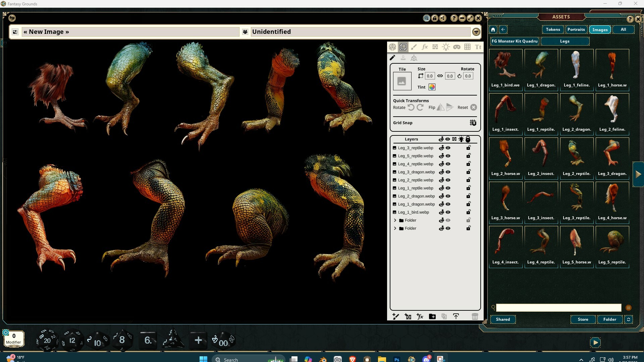
Task: Unlock the first Folder layer
Action: [x=468, y=220]
